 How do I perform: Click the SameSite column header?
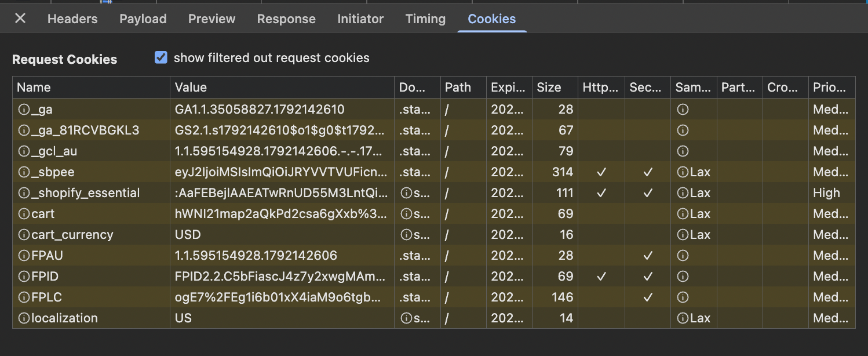(694, 88)
